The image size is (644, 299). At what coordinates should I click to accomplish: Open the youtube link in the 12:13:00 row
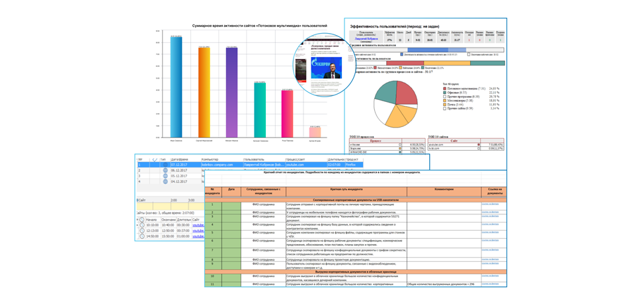click(x=198, y=230)
